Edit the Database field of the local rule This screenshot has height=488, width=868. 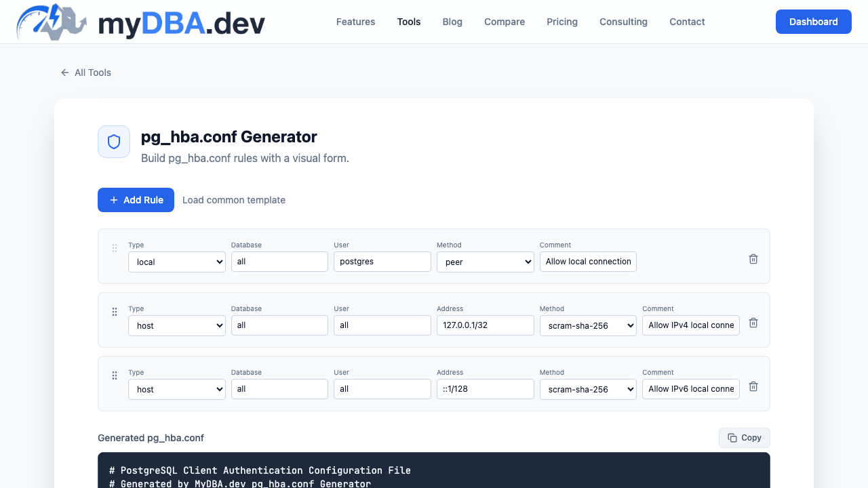(279, 262)
